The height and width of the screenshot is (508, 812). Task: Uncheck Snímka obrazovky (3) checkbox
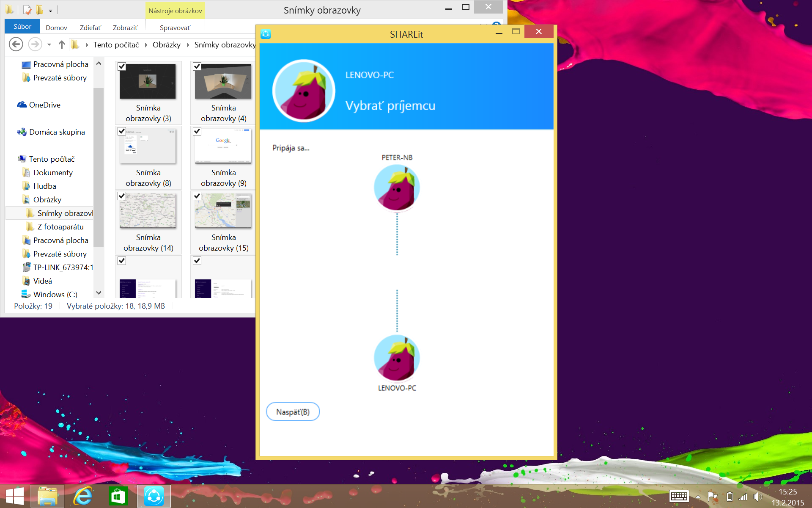(x=122, y=66)
